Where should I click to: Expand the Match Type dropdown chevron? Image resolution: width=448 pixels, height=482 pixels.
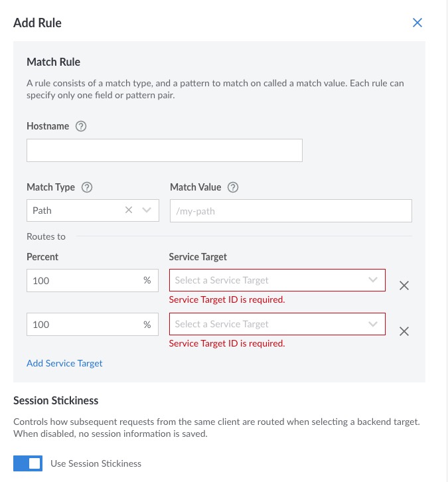pyautogui.click(x=147, y=210)
